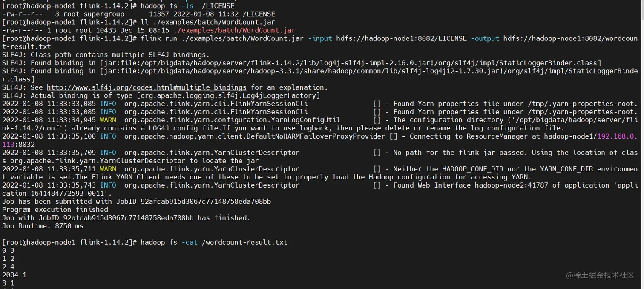Open the slf4j.org multiple_bindings link
The width and height of the screenshot is (644, 289).
(147, 87)
